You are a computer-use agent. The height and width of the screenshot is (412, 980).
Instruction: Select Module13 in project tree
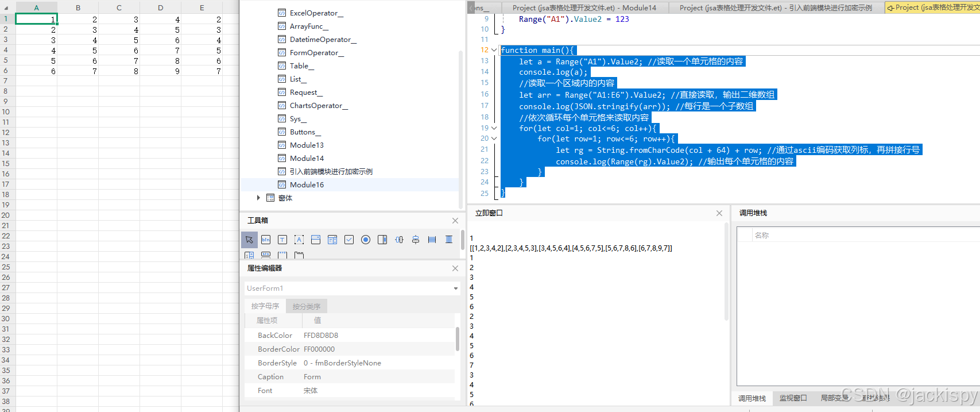click(307, 145)
